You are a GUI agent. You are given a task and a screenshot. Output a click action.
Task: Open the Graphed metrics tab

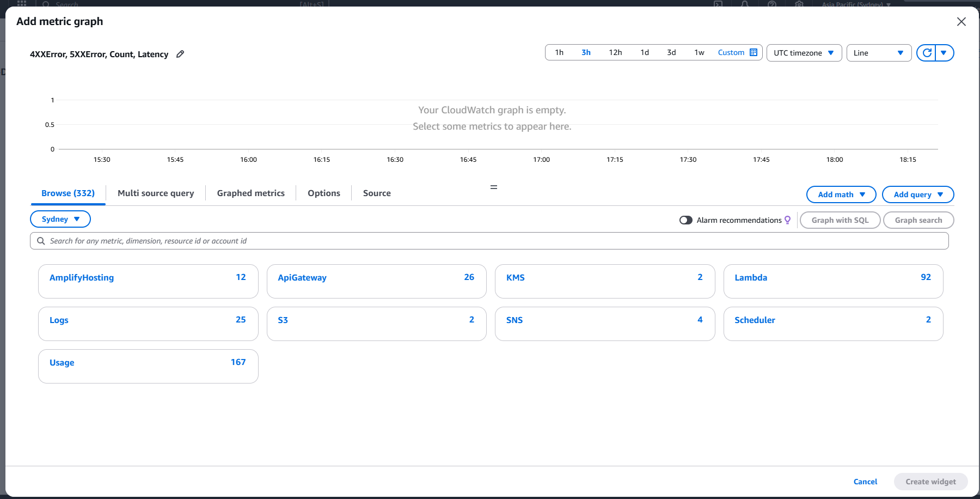(251, 193)
